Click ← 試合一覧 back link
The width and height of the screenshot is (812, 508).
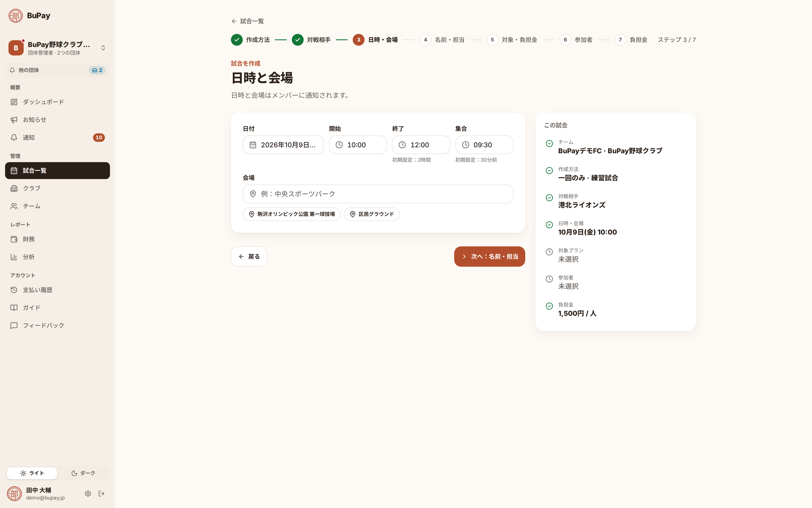point(248,21)
